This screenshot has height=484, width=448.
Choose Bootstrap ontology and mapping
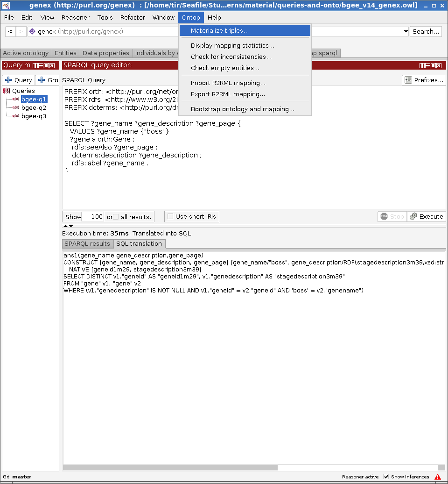pos(245,109)
